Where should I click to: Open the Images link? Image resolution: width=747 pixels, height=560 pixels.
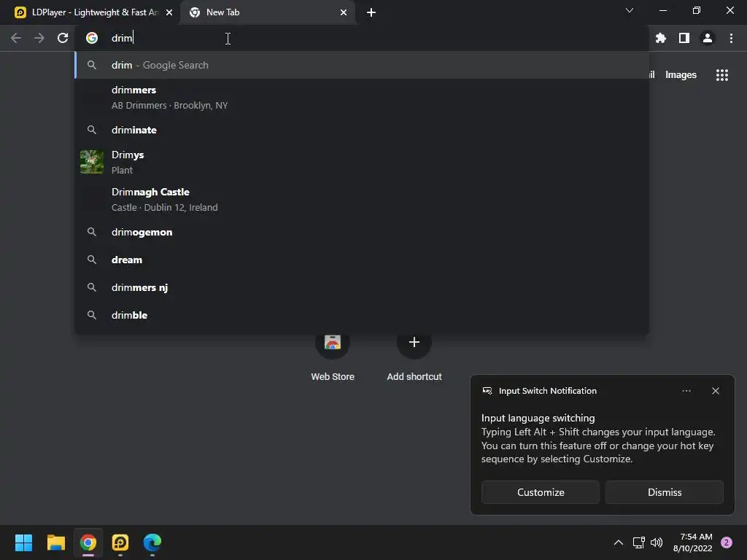click(x=681, y=75)
